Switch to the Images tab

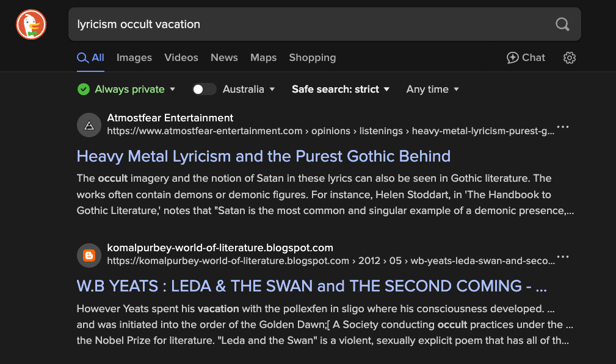[x=134, y=58]
